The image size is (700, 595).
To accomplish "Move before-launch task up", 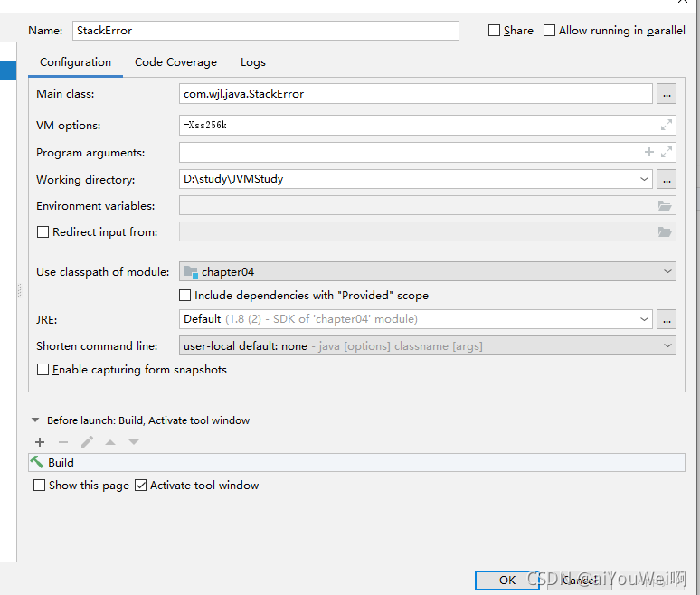I will [110, 442].
